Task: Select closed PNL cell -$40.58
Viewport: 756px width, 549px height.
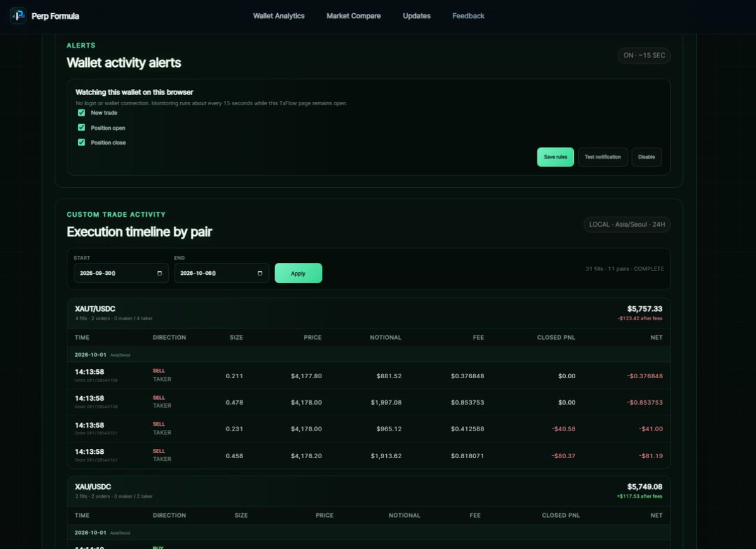Action: (563, 429)
